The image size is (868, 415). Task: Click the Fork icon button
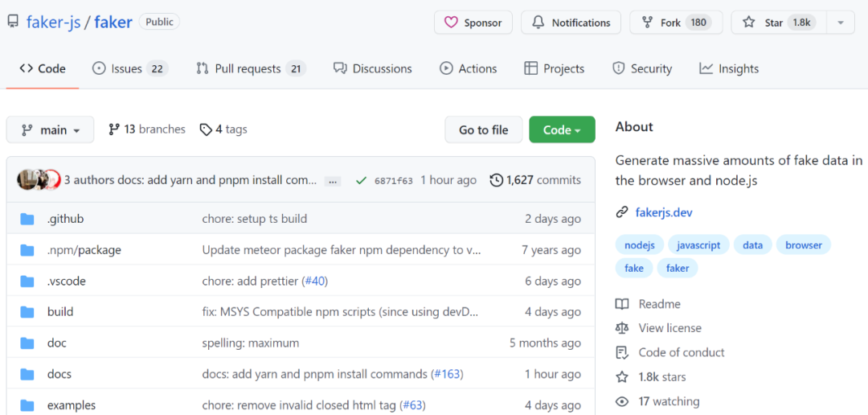tap(647, 23)
